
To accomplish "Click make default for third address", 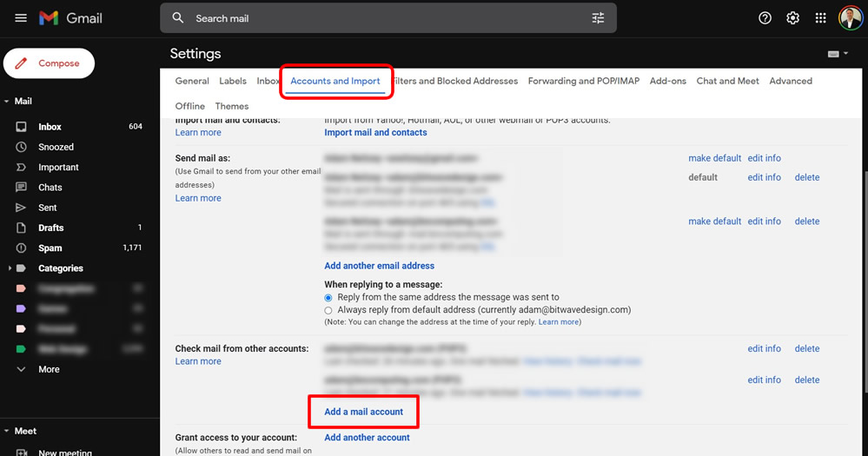I will click(x=715, y=221).
